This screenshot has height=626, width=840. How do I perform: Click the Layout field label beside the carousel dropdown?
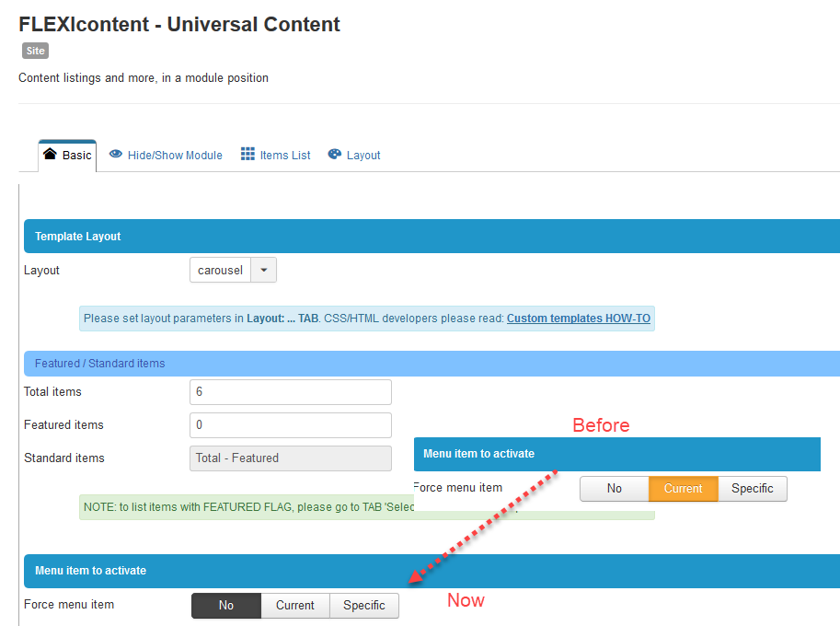(x=41, y=270)
